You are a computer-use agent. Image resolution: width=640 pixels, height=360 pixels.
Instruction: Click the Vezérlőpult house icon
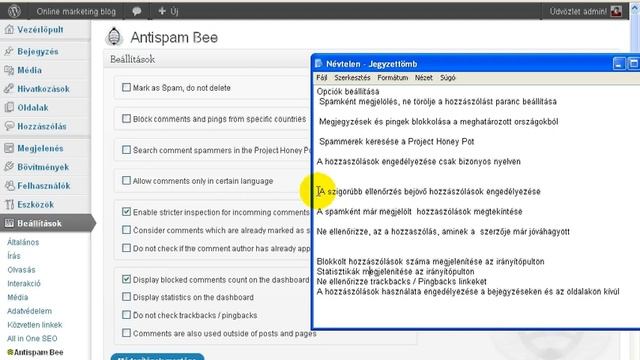(9, 29)
